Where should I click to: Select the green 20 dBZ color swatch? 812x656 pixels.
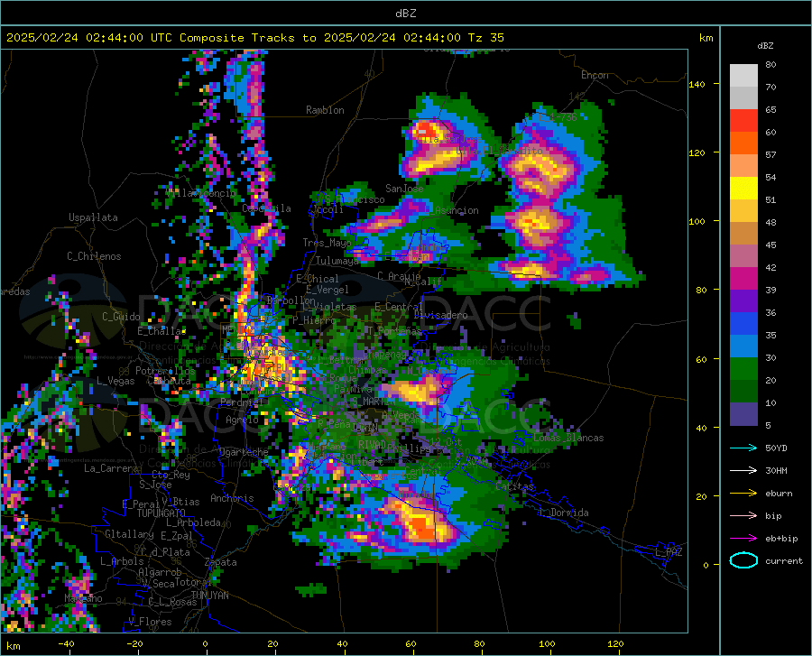point(743,369)
